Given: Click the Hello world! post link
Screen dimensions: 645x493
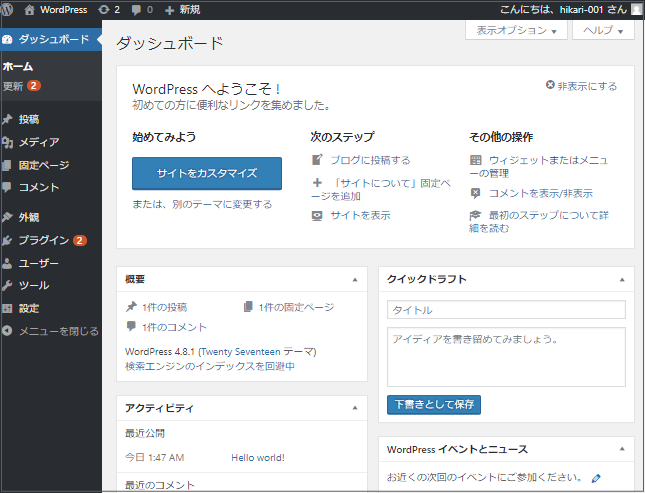Looking at the screenshot, I should [x=258, y=458].
